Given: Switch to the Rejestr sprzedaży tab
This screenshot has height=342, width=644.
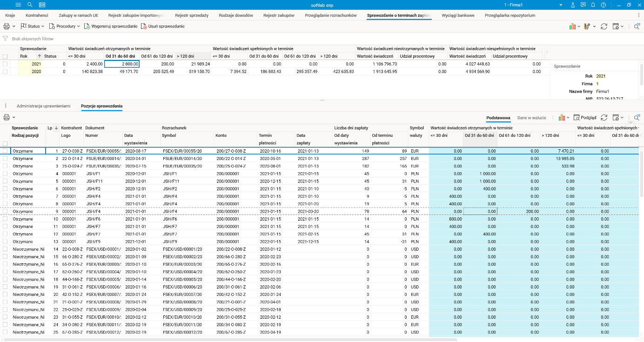Looking at the screenshot, I should pos(192,15).
